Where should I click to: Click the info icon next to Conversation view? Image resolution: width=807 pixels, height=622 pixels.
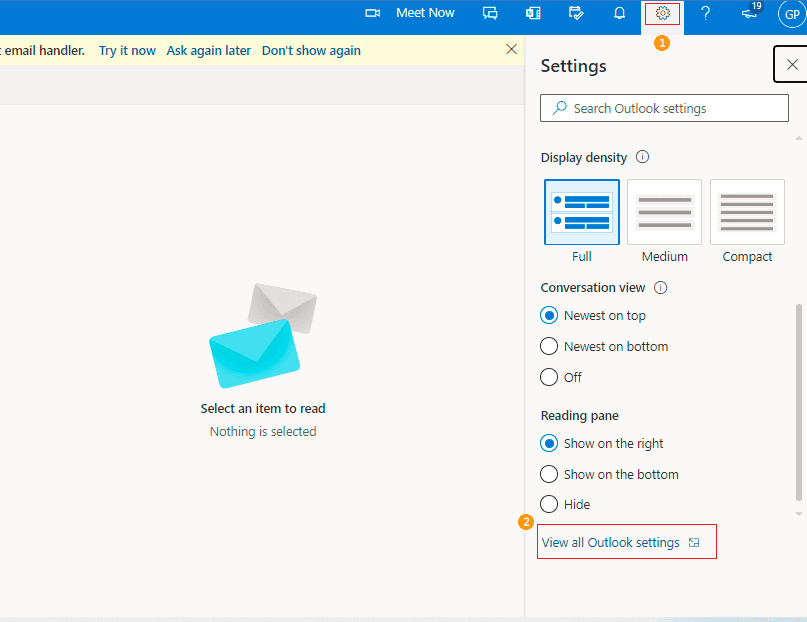click(x=661, y=287)
